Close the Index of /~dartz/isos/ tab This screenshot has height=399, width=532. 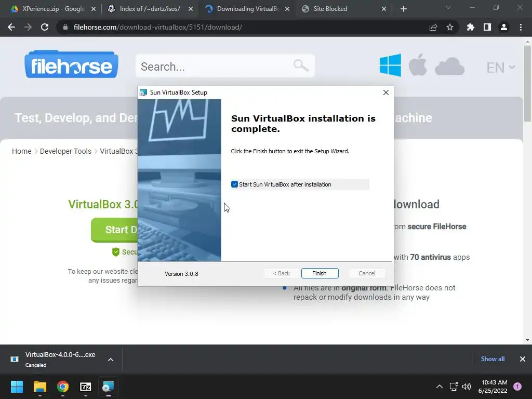point(190,9)
